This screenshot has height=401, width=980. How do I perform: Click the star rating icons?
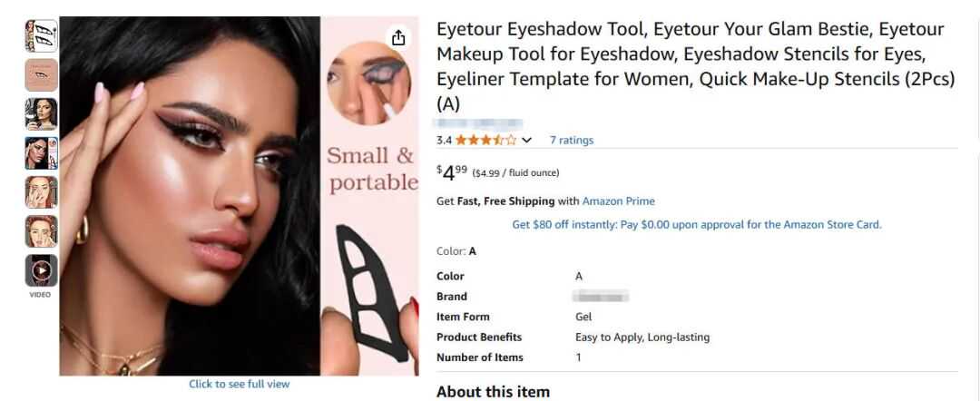point(485,140)
